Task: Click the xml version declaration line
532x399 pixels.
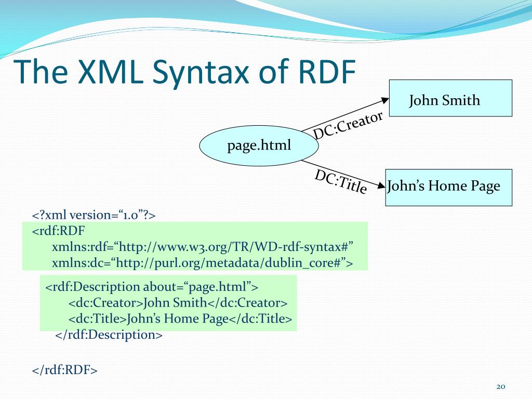Action: click(x=94, y=215)
